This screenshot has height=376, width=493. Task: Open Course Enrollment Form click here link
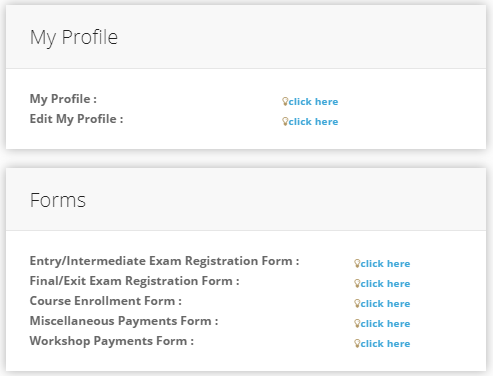(x=385, y=304)
